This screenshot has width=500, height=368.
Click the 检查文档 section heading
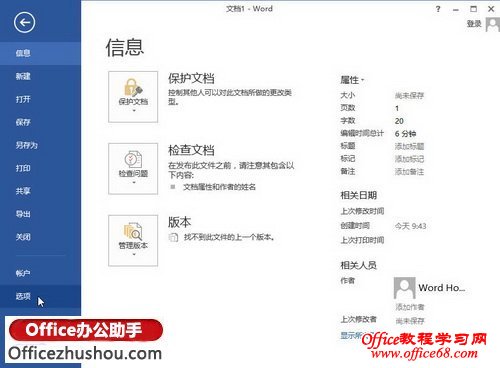(x=191, y=150)
